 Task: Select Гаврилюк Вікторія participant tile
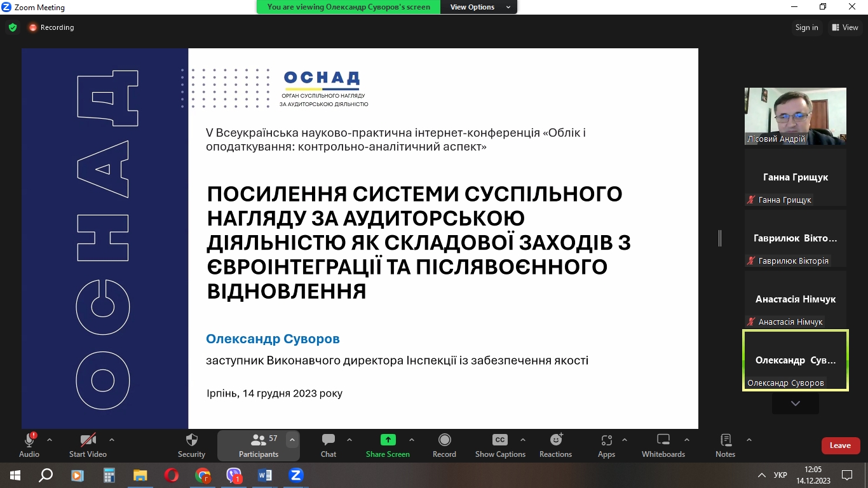point(796,238)
